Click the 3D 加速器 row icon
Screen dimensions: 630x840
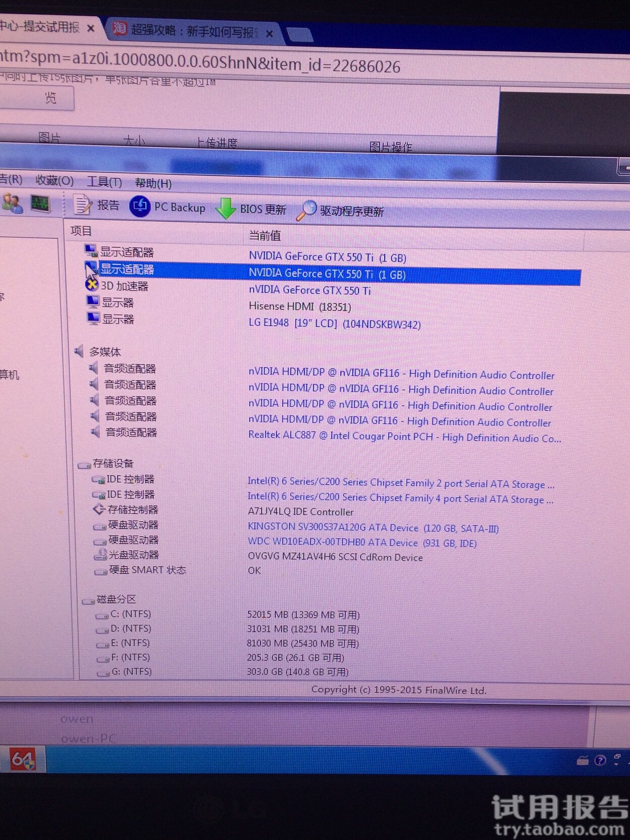click(91, 285)
